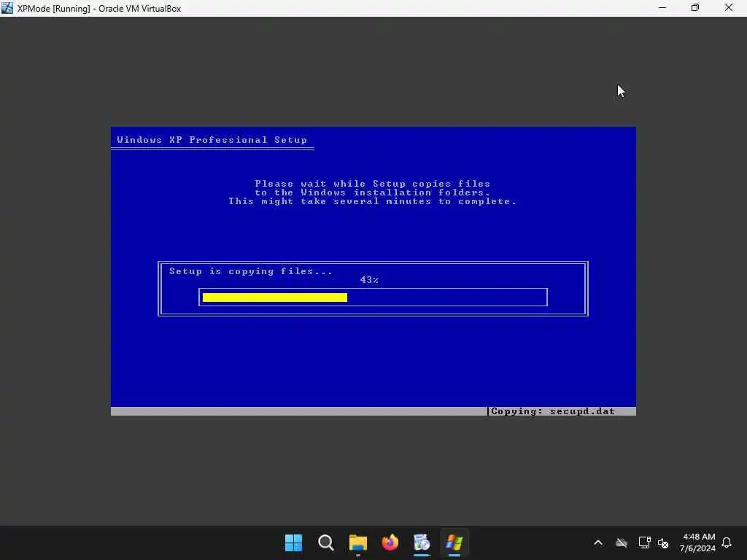
Task: Close the XPMode VirtualBox window
Action: (x=729, y=8)
